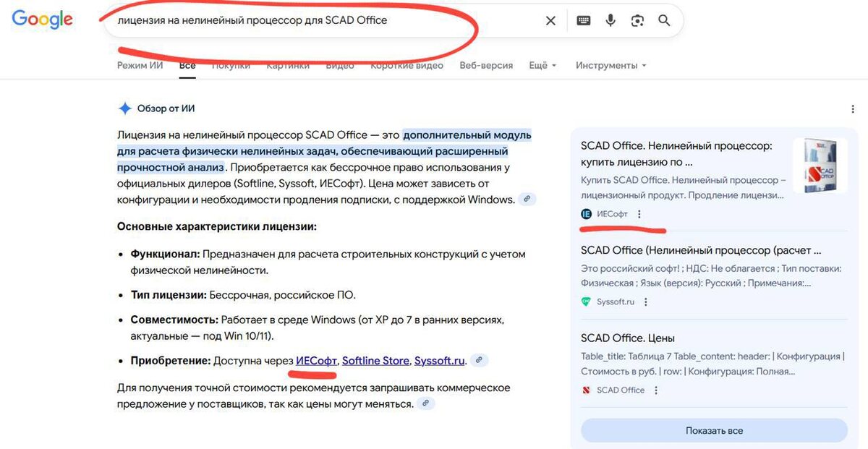
Task: Open search by image lens icon
Action: pyautogui.click(x=637, y=21)
